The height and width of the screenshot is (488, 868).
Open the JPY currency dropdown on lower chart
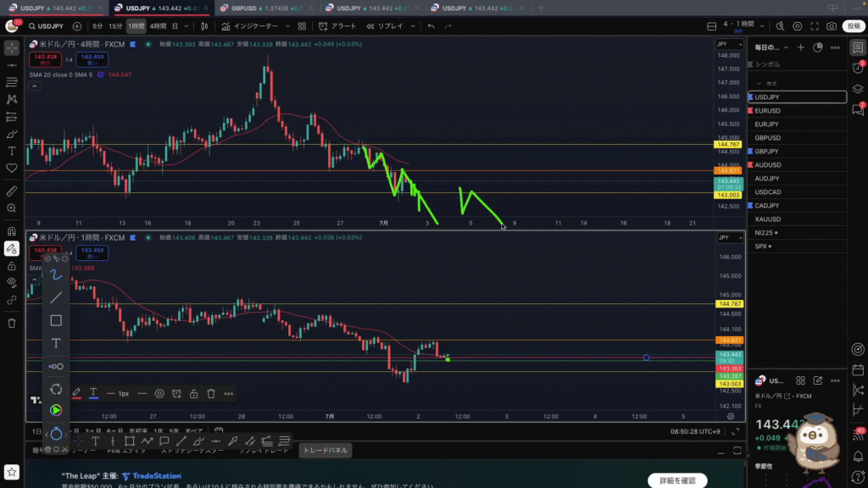(x=730, y=238)
